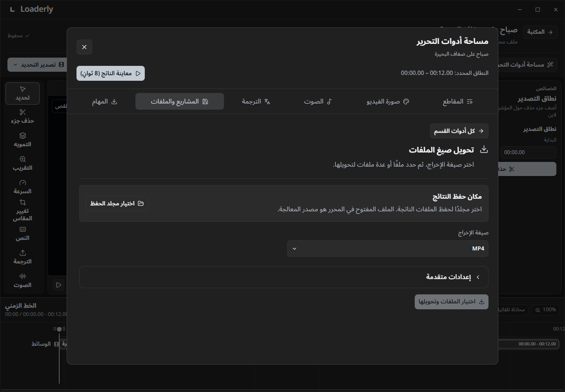Select the التقريب zoom tool
This screenshot has width=565, height=392.
[22, 163]
